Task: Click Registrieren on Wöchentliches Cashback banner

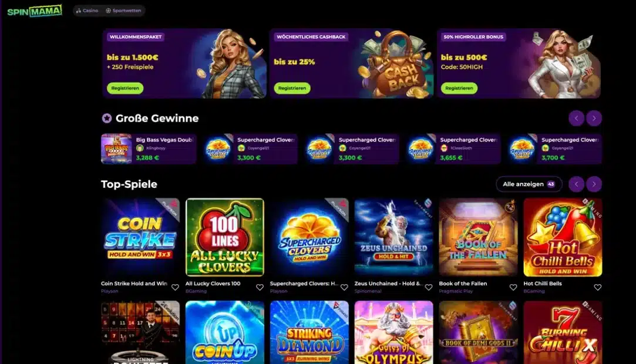Action: coord(292,88)
